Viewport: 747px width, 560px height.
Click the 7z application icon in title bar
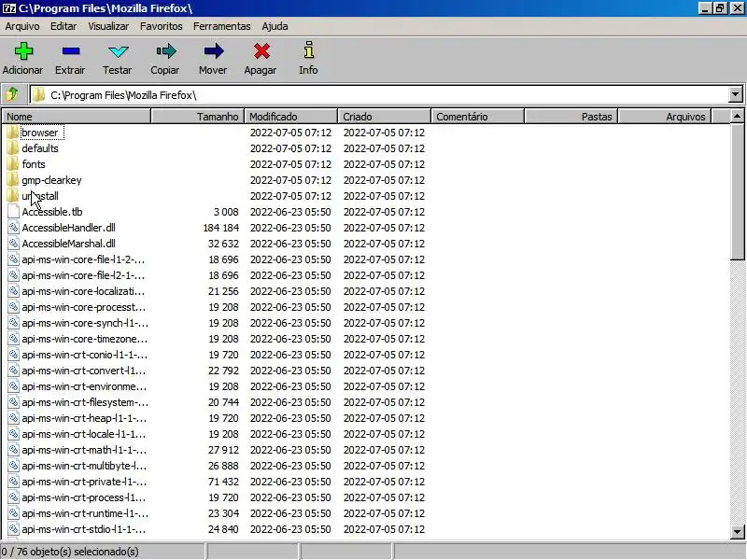pos(8,8)
